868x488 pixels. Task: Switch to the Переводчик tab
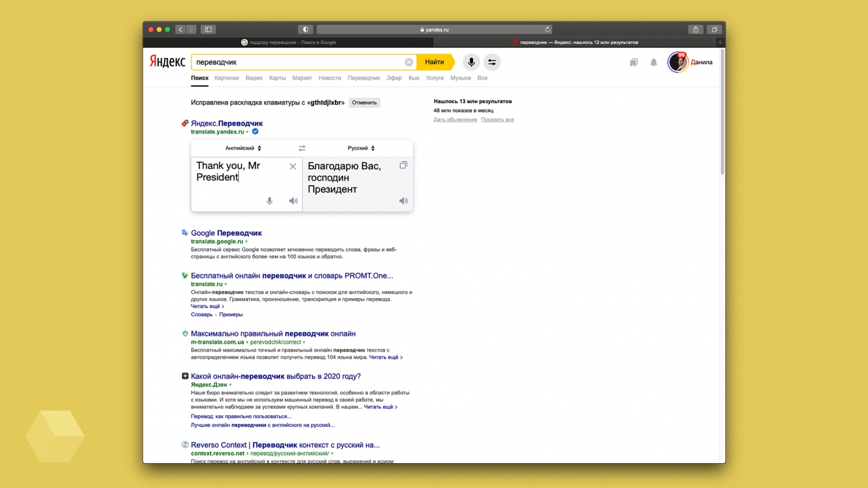[x=364, y=78]
